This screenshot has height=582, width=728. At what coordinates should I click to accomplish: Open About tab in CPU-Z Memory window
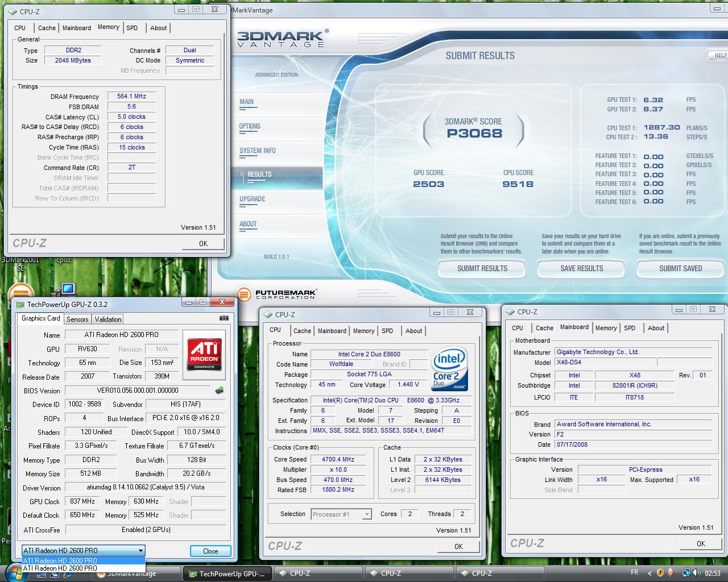[x=159, y=28]
